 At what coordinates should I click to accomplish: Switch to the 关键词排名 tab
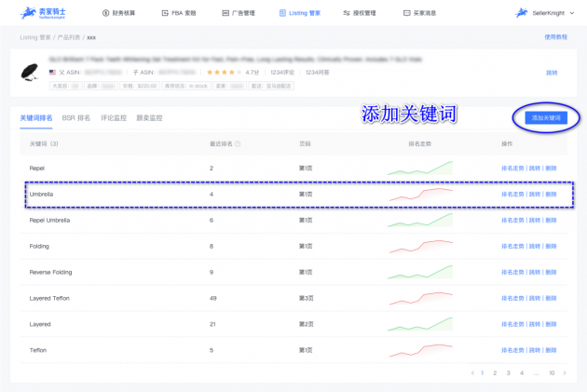36,118
